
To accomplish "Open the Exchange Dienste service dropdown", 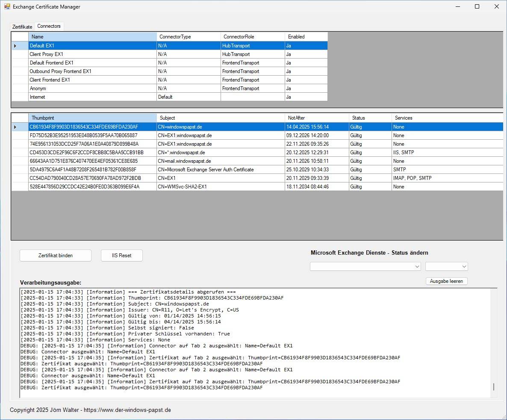I will click(366, 267).
